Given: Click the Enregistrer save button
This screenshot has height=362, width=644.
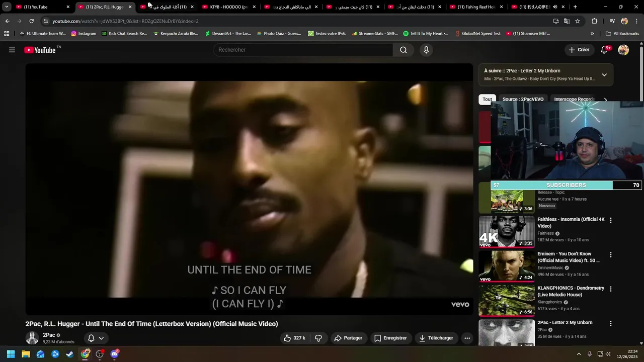Looking at the screenshot, I should (390, 338).
